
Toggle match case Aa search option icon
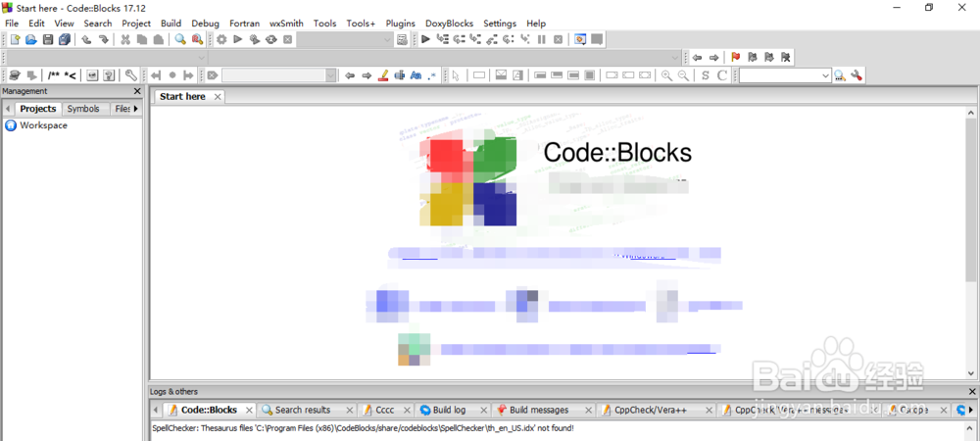(x=416, y=75)
